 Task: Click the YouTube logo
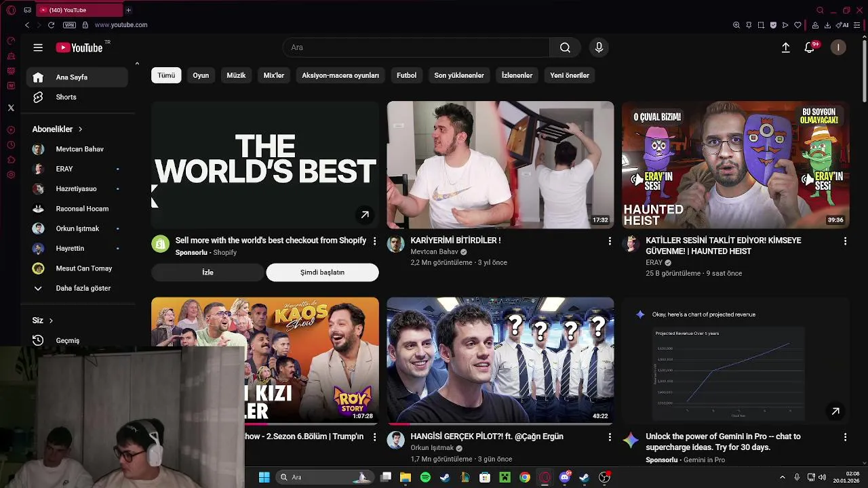click(x=79, y=47)
